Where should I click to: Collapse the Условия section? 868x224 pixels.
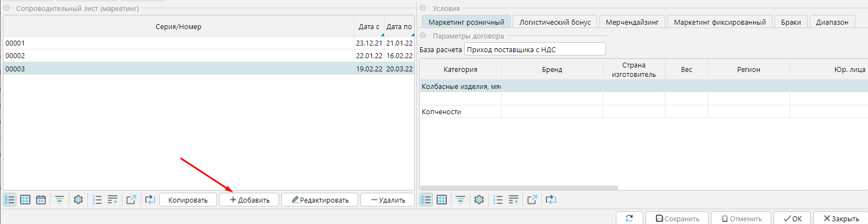pos(423,8)
